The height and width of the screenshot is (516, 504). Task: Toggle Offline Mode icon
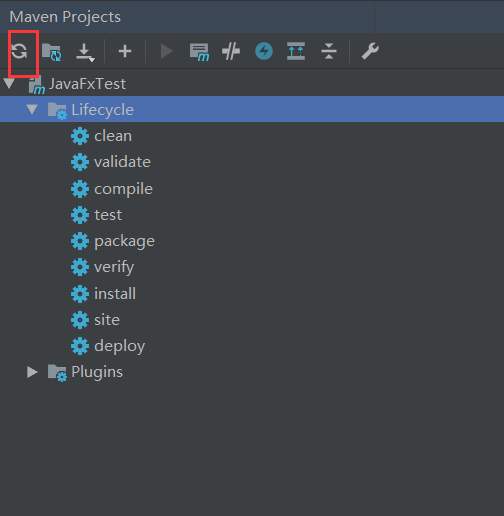pyautogui.click(x=231, y=51)
